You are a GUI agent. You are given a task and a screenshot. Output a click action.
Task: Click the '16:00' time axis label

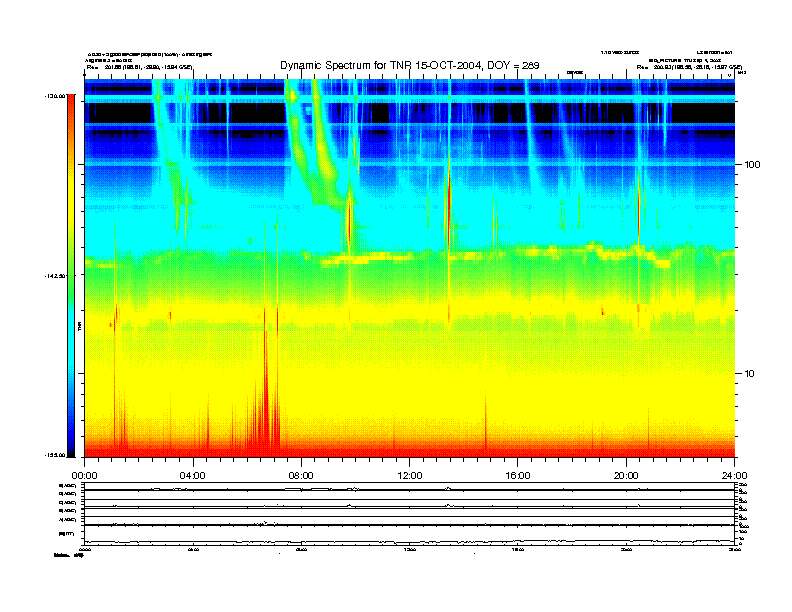pyautogui.click(x=518, y=476)
